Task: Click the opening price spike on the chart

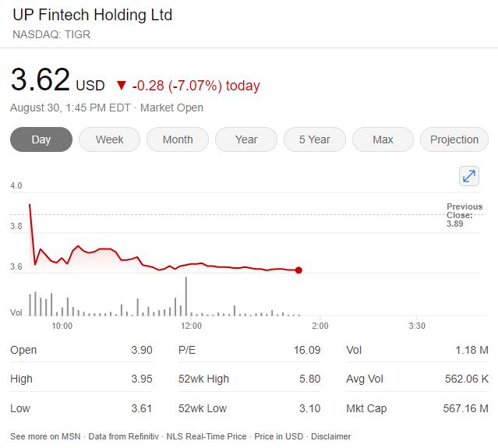Action: (30, 205)
